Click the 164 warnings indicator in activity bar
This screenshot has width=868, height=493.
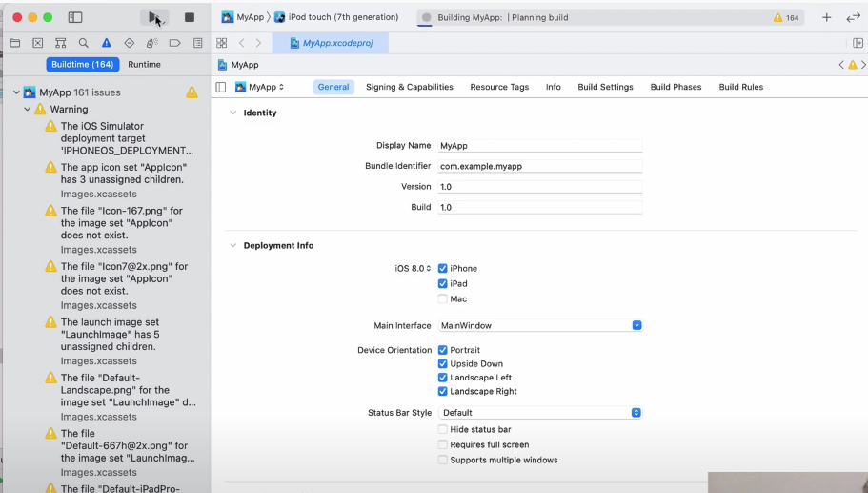(x=786, y=18)
